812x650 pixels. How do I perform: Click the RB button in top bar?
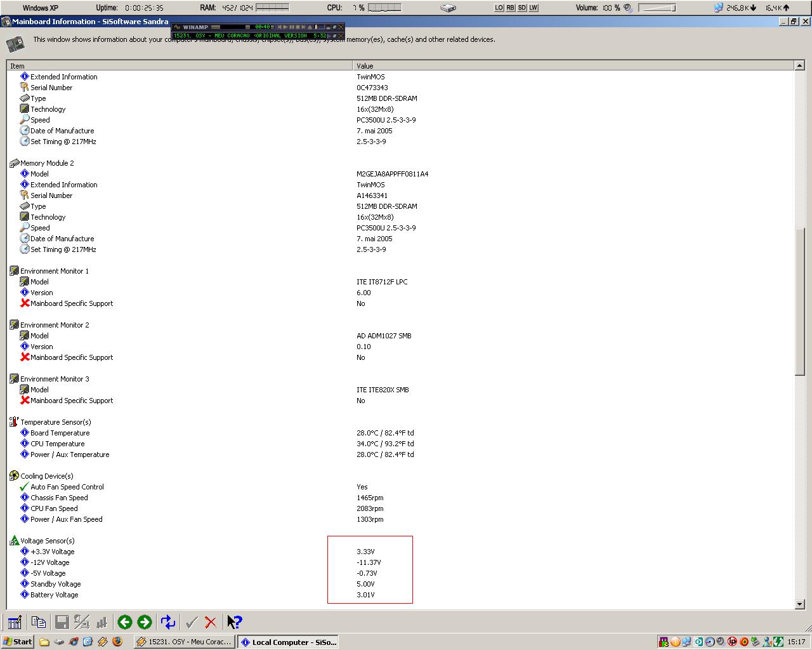(x=511, y=8)
